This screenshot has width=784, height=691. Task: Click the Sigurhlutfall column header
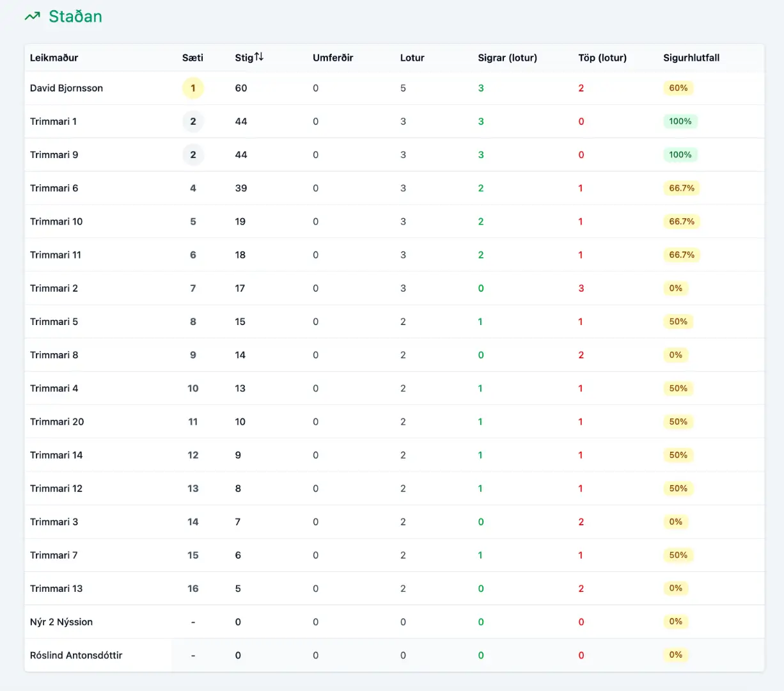pos(691,58)
